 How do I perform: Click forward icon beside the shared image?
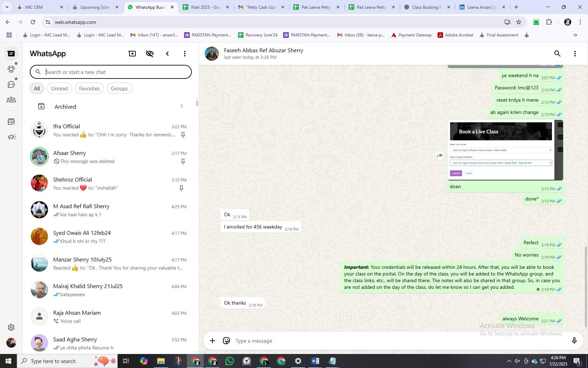click(x=440, y=156)
